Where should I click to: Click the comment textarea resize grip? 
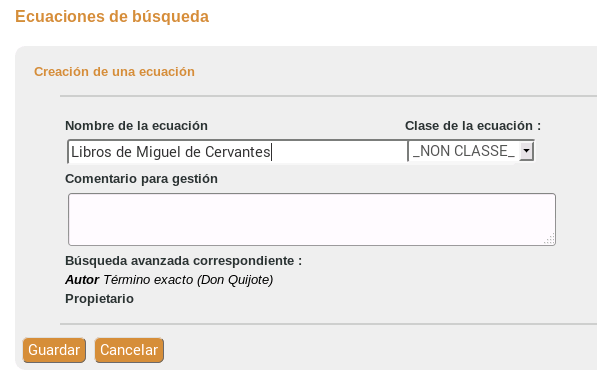tap(550, 239)
